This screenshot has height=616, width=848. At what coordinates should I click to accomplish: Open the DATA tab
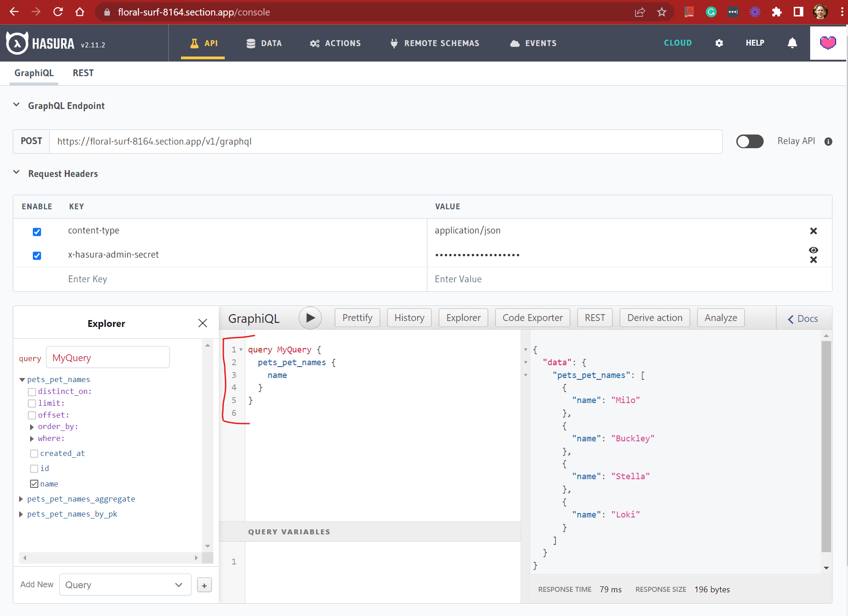click(x=264, y=43)
